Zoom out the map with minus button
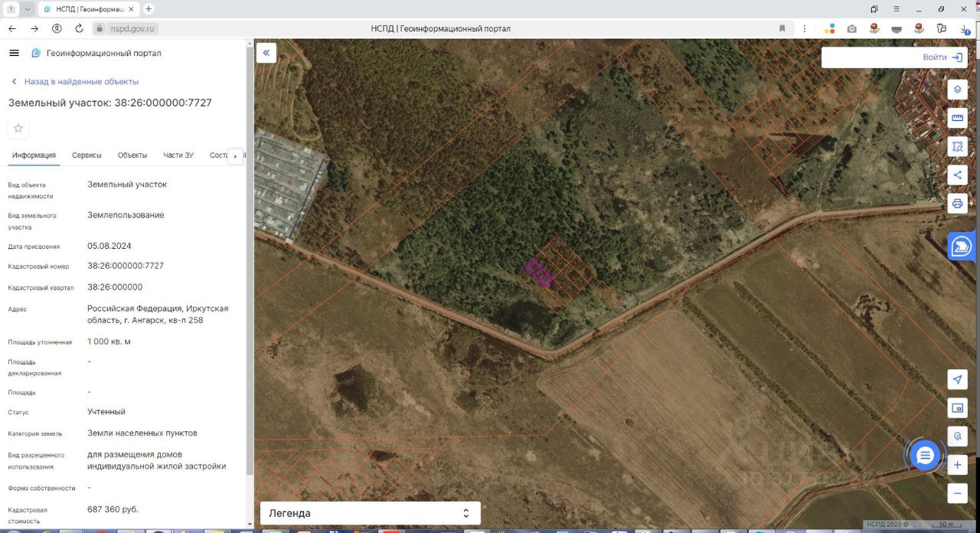Viewport: 980px width, 533px height. pos(957,493)
